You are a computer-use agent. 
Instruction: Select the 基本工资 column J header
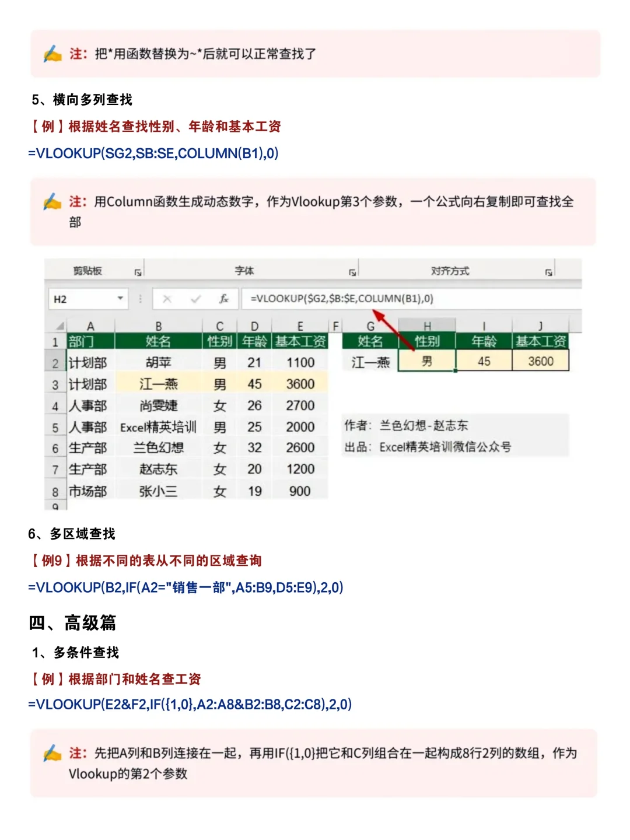tap(541, 326)
